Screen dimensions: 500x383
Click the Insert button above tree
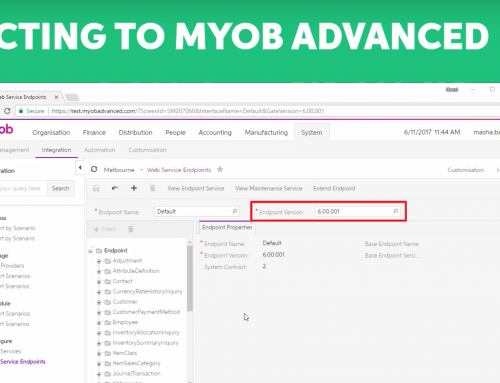click(x=105, y=229)
